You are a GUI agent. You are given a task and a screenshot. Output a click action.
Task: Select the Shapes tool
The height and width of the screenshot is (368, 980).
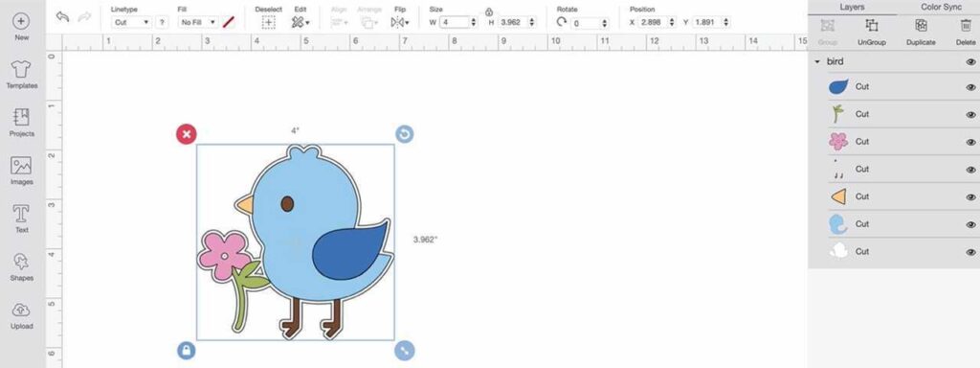pos(22,267)
